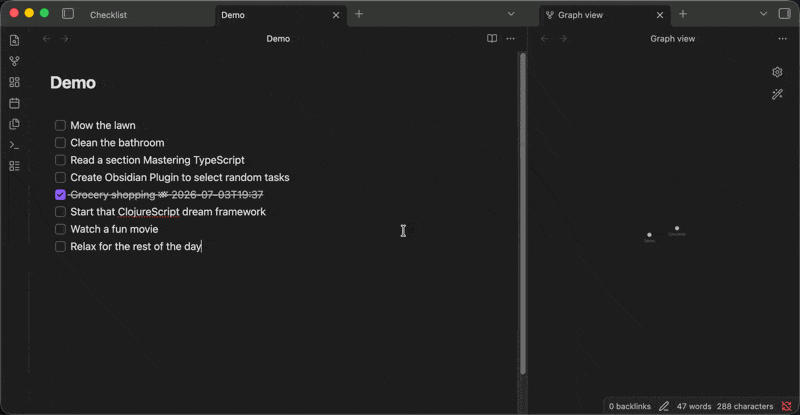Open templates icon in left ribbon

point(14,124)
